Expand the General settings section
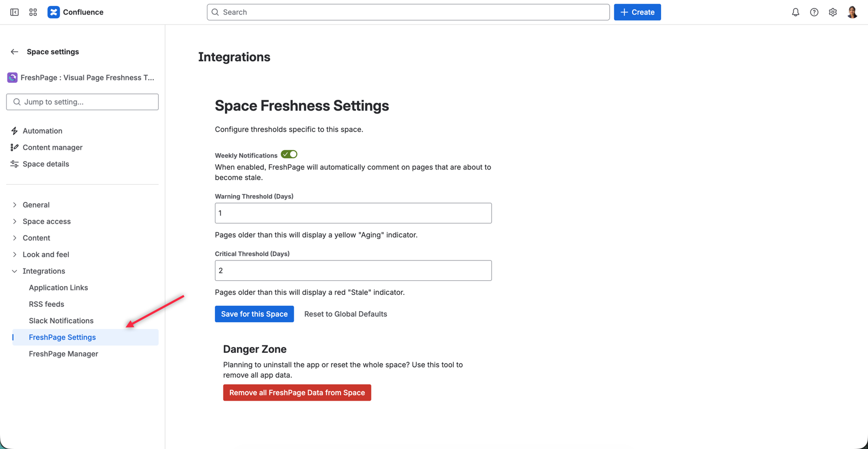Screen dimensions: 868x449 pos(35,205)
